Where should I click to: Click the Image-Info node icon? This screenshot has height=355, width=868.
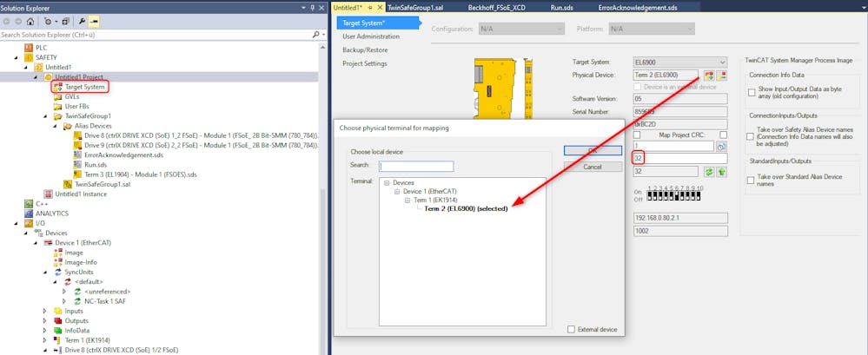point(57,262)
